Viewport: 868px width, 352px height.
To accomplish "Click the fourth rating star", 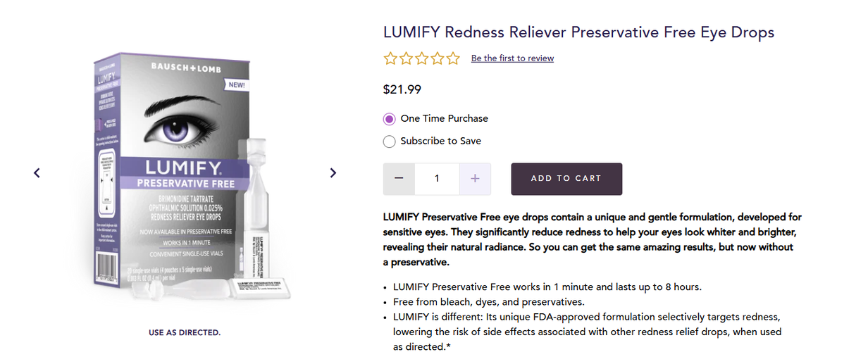I will (437, 58).
